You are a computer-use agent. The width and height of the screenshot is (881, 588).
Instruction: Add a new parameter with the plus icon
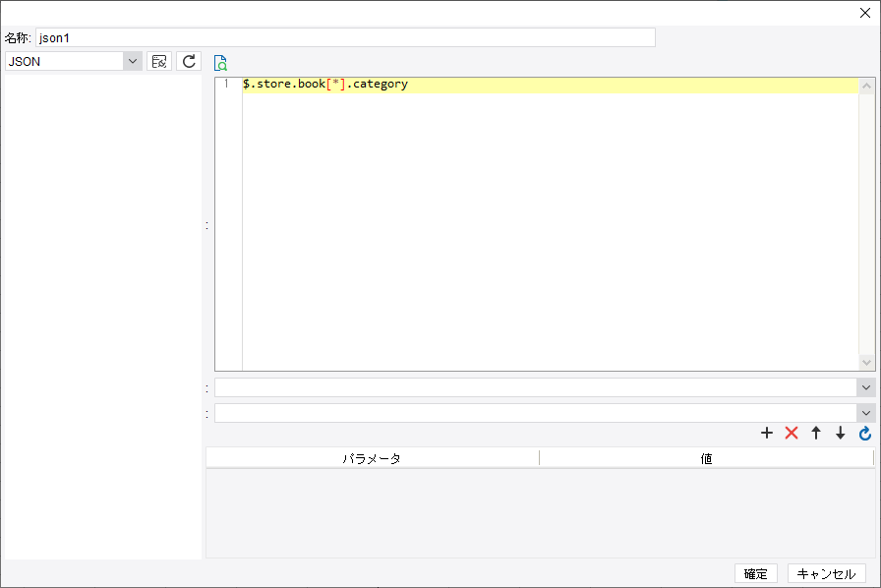click(x=767, y=433)
